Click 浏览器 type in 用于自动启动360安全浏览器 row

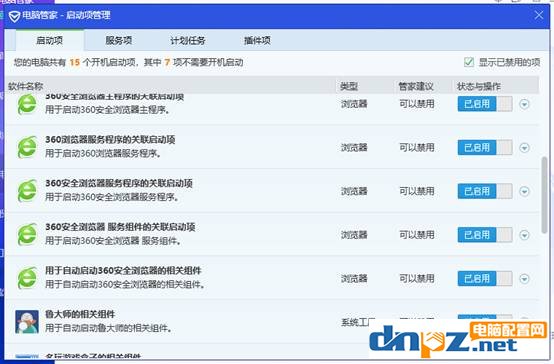point(354,278)
